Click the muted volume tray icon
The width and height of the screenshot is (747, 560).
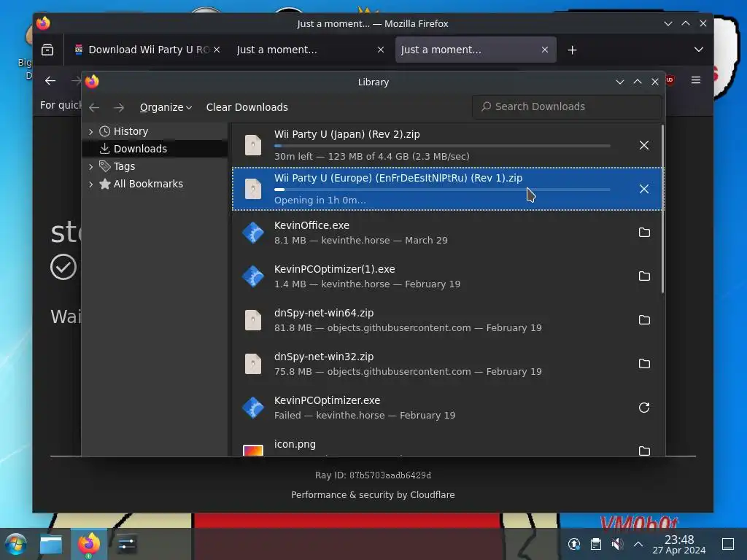coord(617,544)
